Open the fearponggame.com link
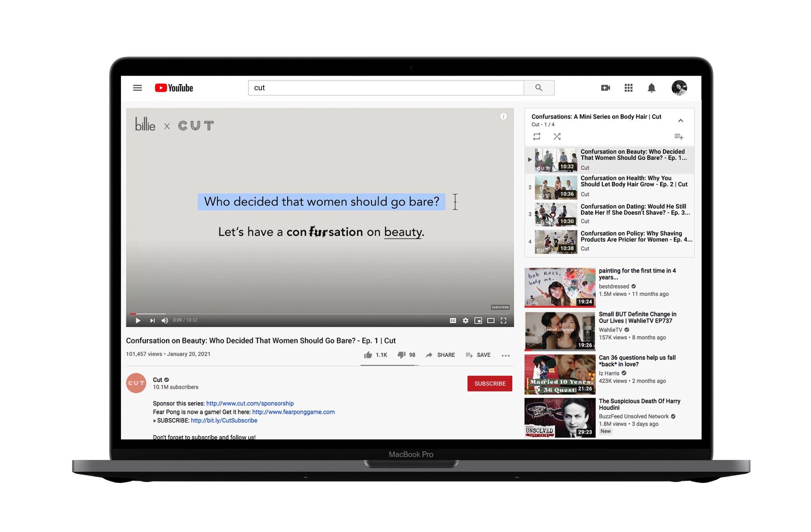 (293, 412)
